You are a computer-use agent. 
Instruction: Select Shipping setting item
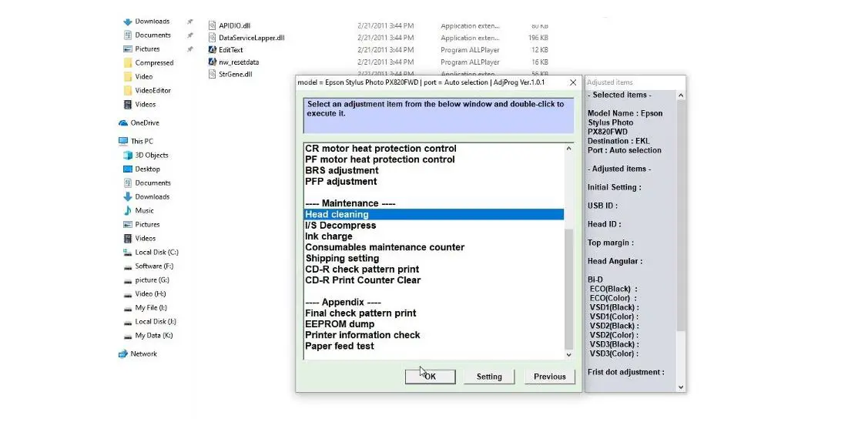click(342, 259)
